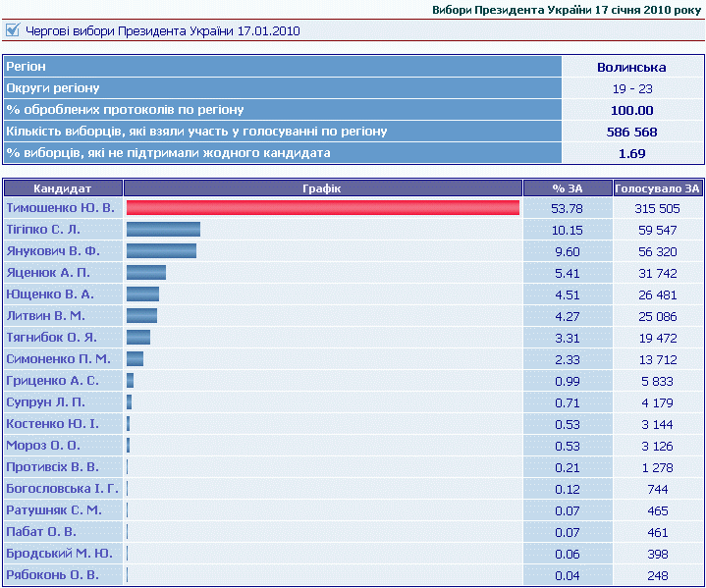Click the red bar for Тимошенко
The height and width of the screenshot is (588, 706).
click(x=322, y=208)
